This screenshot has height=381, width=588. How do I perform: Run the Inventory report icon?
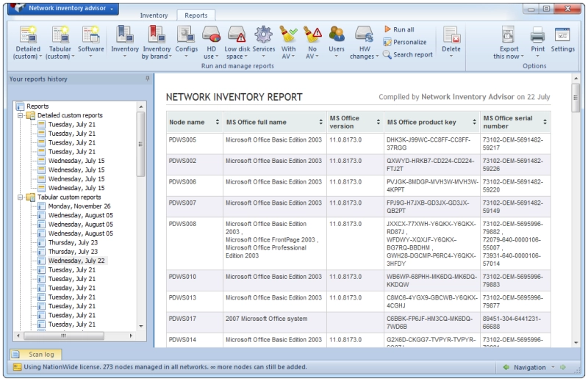pos(124,35)
